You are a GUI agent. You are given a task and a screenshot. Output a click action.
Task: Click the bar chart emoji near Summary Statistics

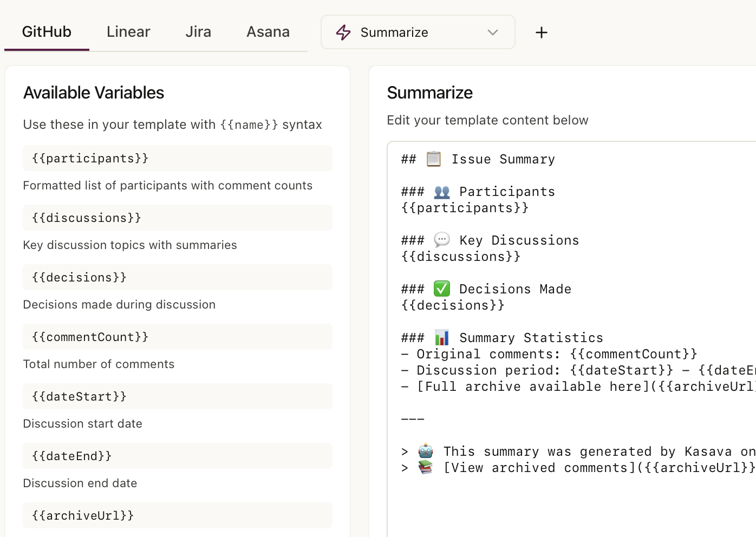click(x=442, y=337)
